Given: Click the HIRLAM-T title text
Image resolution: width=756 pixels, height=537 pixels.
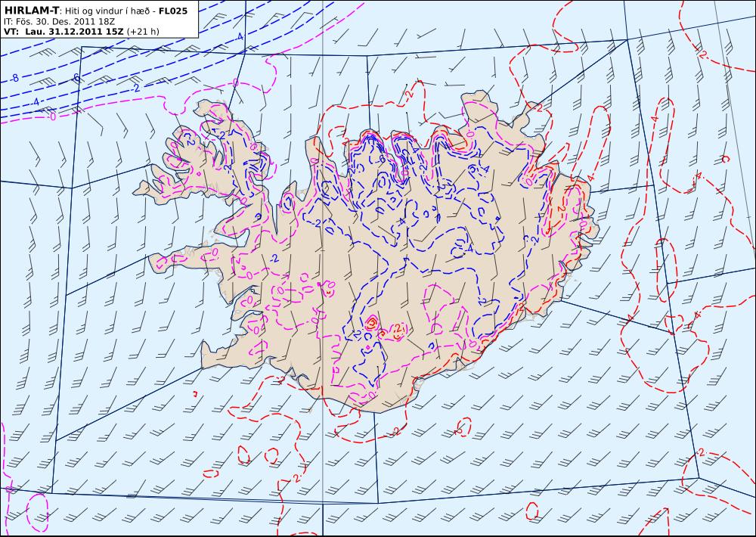Looking at the screenshot, I should (x=31, y=10).
